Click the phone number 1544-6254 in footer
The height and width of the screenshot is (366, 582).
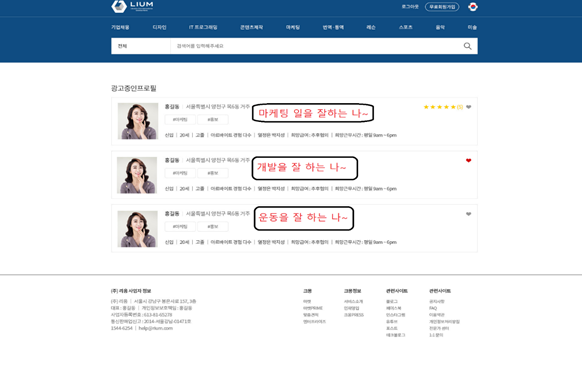click(121, 328)
